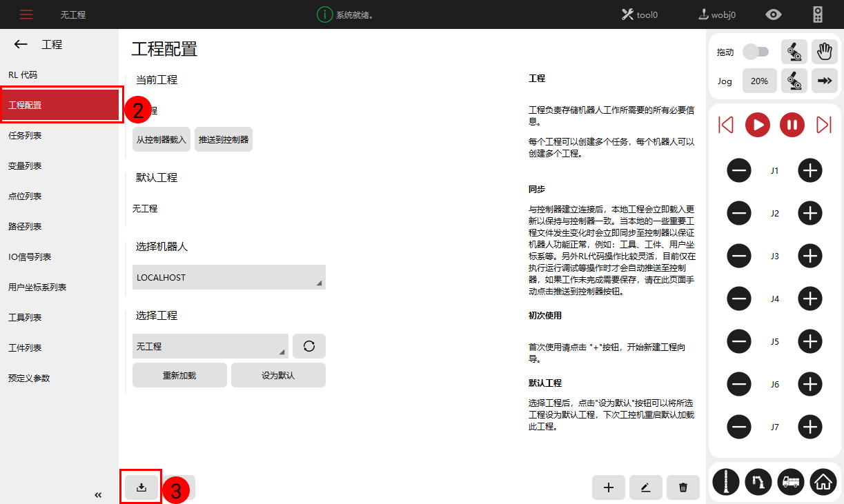This screenshot has height=504, width=844.
Task: Click the Jog speed 20% control
Action: [x=759, y=81]
